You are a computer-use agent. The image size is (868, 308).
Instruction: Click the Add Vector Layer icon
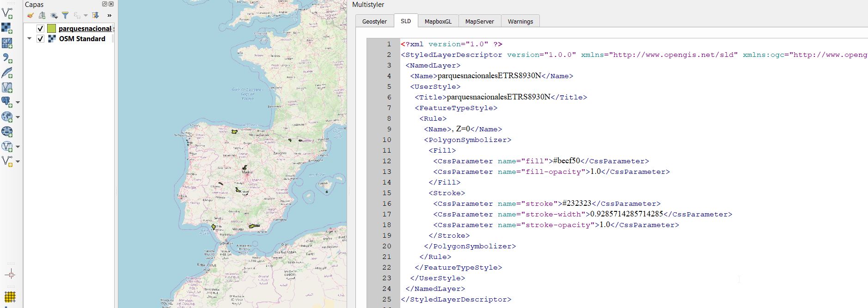pos(7,13)
